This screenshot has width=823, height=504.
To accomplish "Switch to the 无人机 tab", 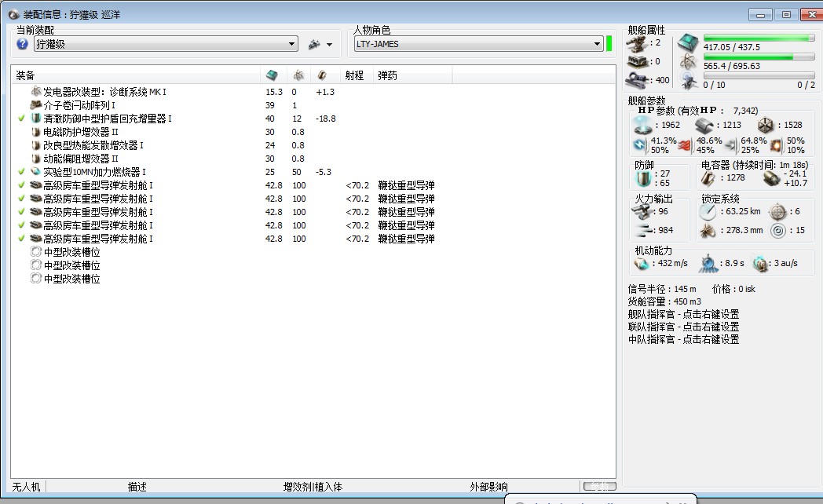I will (26, 487).
